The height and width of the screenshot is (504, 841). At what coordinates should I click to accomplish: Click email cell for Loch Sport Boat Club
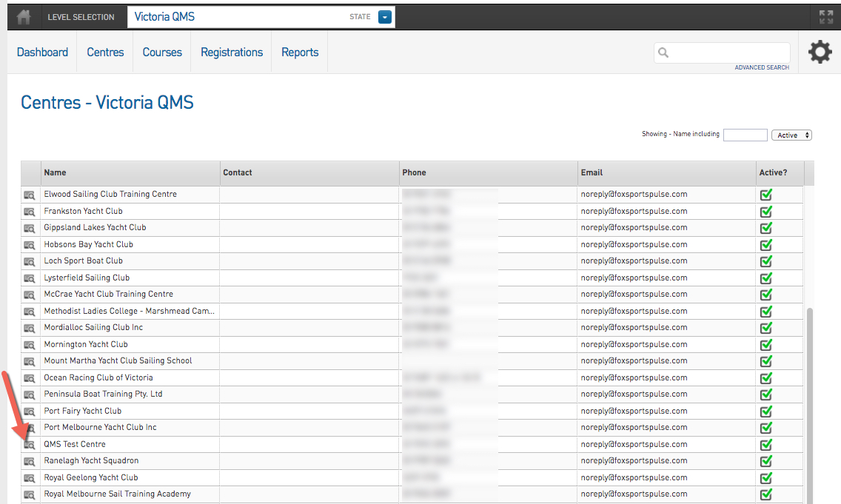[x=667, y=261]
